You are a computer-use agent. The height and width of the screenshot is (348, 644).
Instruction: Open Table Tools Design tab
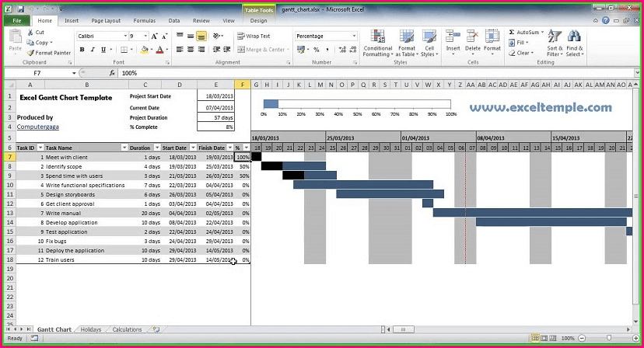tap(258, 20)
